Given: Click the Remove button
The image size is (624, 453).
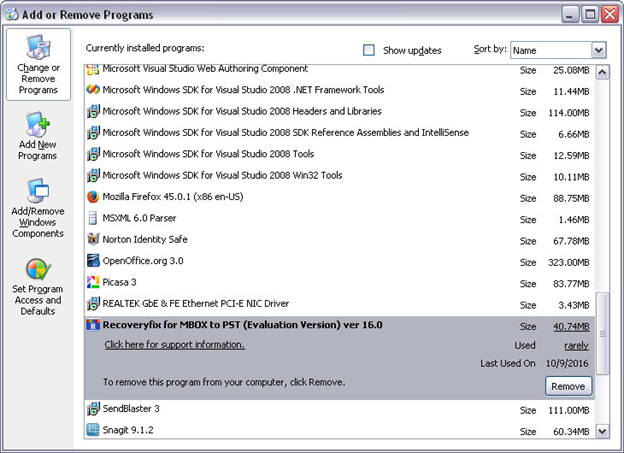Looking at the screenshot, I should pos(568,386).
